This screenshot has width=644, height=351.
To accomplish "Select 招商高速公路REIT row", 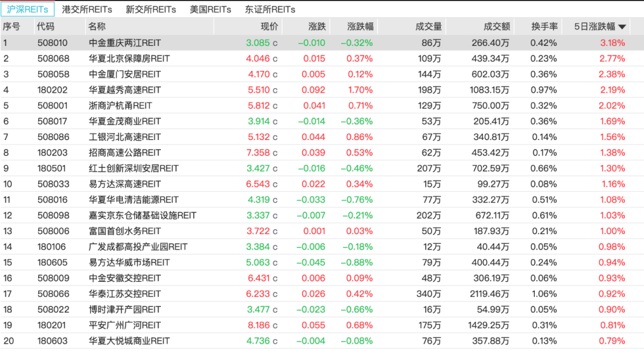I will point(125,153).
